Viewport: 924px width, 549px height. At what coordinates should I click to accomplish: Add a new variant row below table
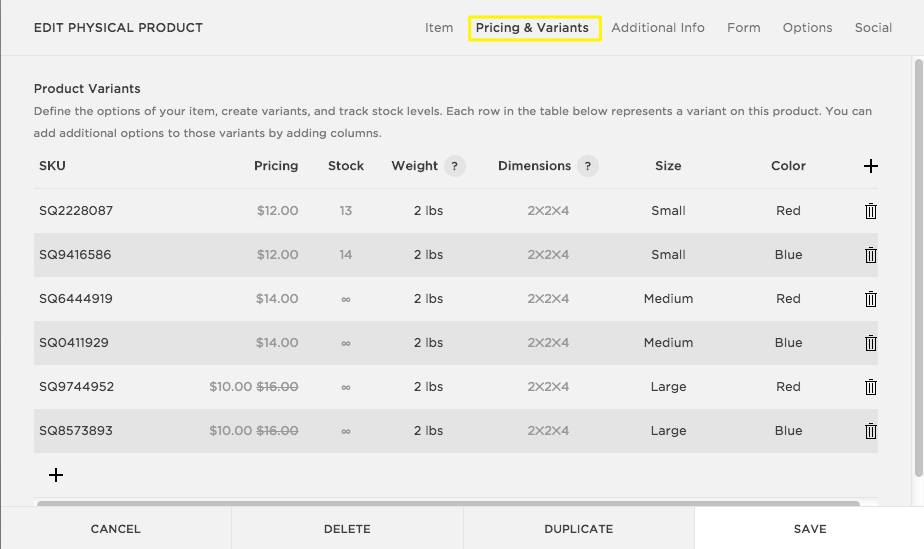pyautogui.click(x=56, y=475)
